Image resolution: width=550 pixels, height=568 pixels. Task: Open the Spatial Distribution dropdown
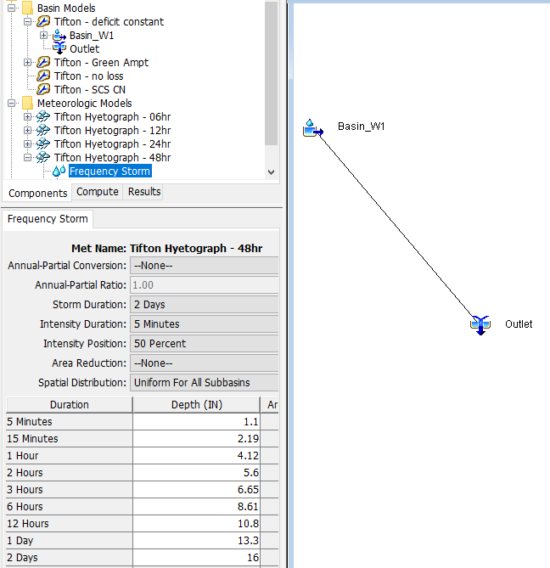pos(204,383)
